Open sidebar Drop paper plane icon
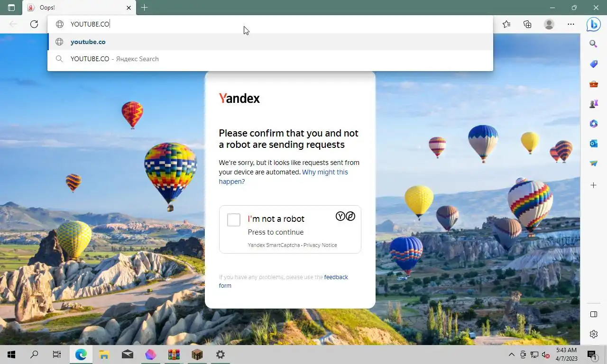This screenshot has width=607, height=364. click(593, 164)
